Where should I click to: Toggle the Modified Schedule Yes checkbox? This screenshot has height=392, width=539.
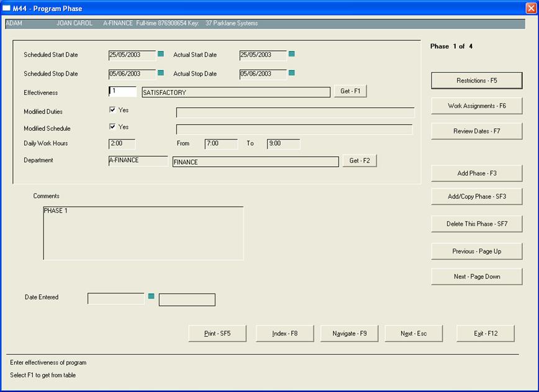tap(112, 127)
